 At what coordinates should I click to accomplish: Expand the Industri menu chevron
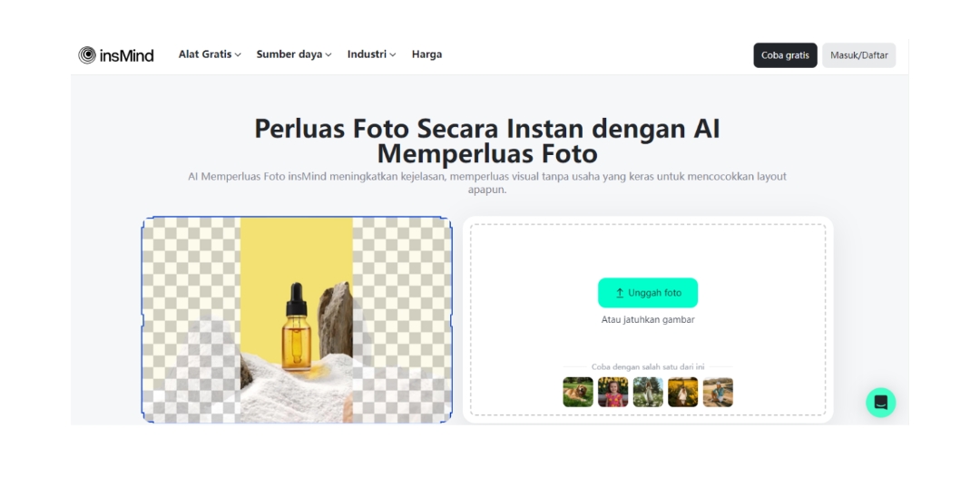click(393, 55)
